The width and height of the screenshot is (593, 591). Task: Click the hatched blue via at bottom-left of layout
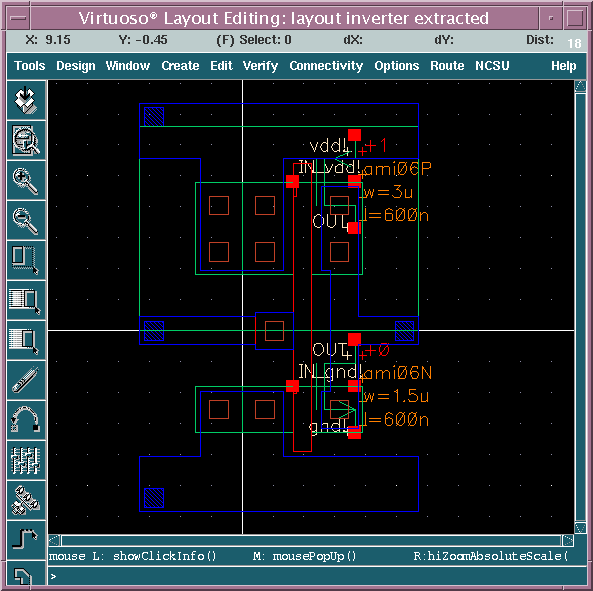(x=154, y=498)
